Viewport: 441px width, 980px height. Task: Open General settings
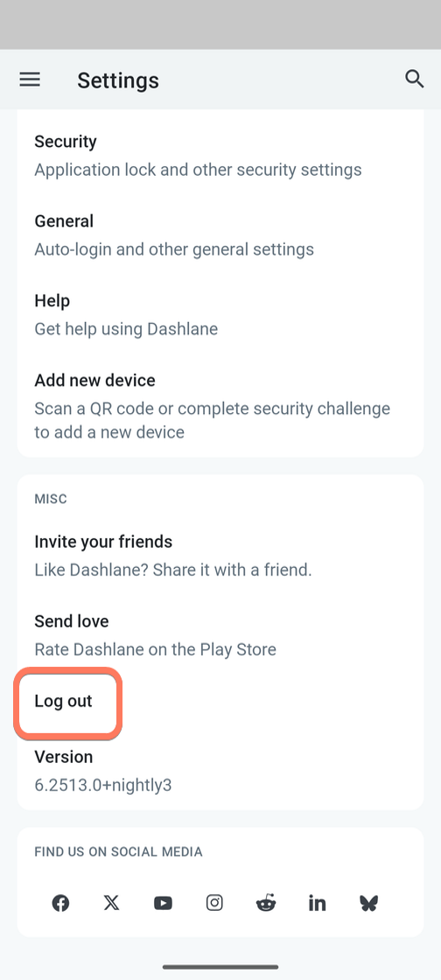click(x=220, y=235)
